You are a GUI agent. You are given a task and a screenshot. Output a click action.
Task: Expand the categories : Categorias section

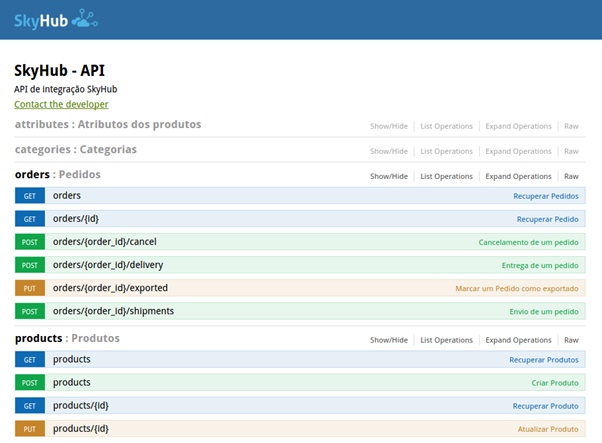[x=76, y=149]
